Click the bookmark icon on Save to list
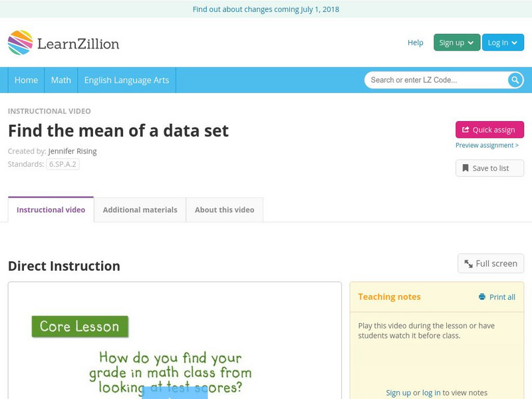 click(467, 168)
